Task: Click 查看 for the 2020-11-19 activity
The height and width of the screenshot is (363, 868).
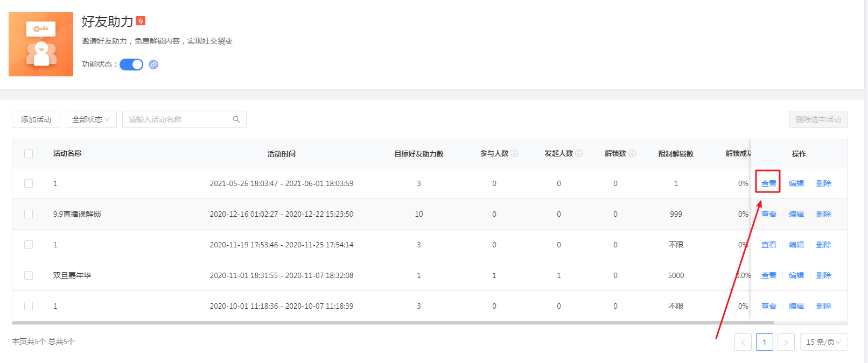Action: 768,245
